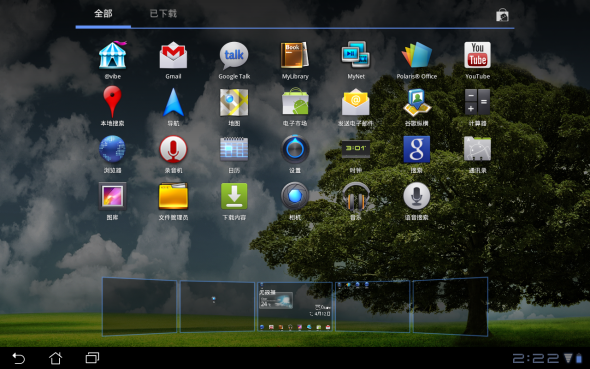Screen dimensions: 590x369
Task: Open the Market shop icon at top right
Action: pos(502,15)
